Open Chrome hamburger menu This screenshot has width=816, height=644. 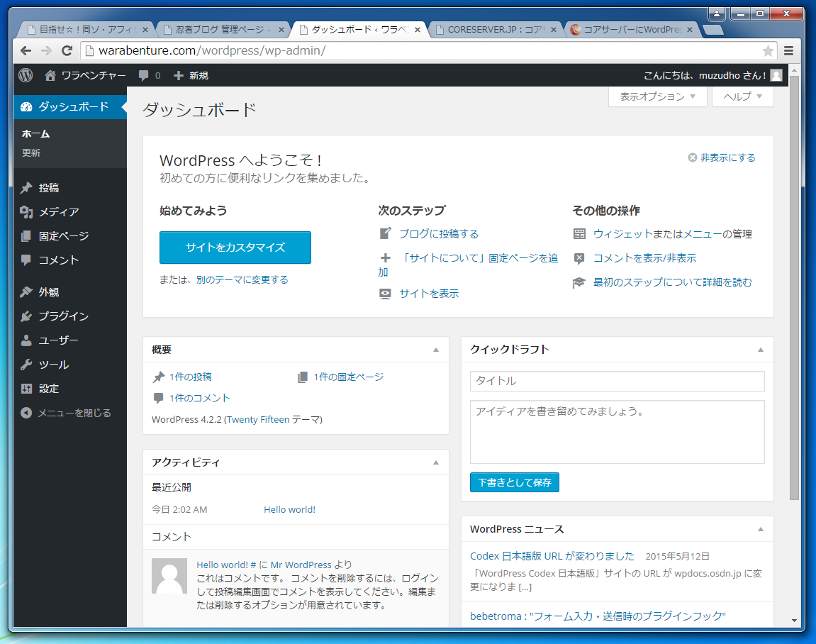tap(789, 50)
